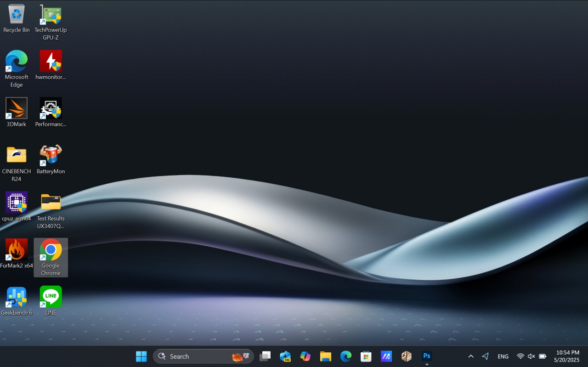Show hidden system tray icons

click(471, 356)
